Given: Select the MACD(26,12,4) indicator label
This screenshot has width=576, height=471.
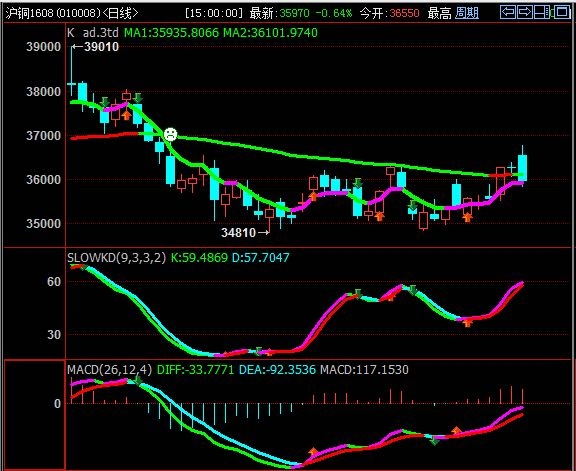Looking at the screenshot, I should (x=109, y=370).
